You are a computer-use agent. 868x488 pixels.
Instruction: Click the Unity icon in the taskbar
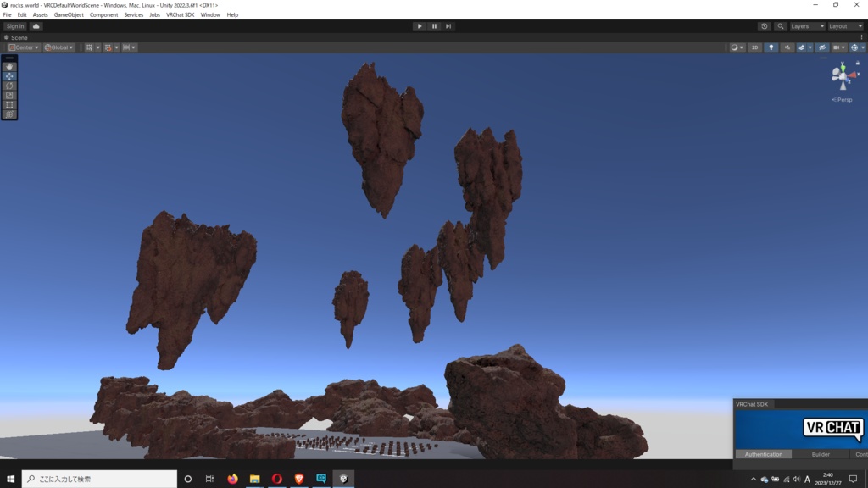click(344, 479)
